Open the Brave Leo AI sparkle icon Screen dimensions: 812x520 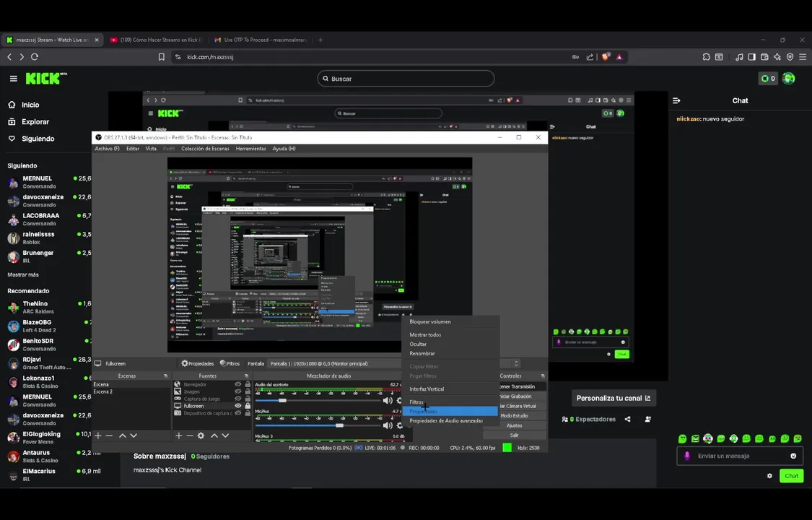click(x=777, y=57)
